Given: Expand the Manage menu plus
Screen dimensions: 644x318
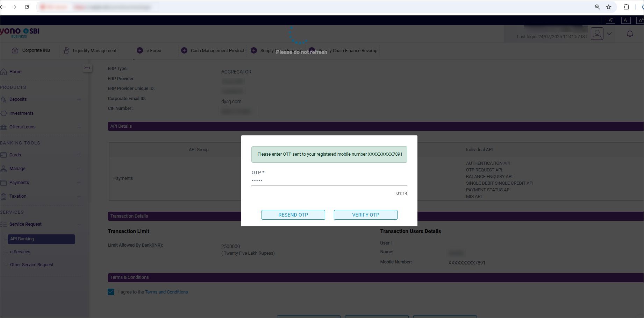Looking at the screenshot, I should pyautogui.click(x=79, y=169).
